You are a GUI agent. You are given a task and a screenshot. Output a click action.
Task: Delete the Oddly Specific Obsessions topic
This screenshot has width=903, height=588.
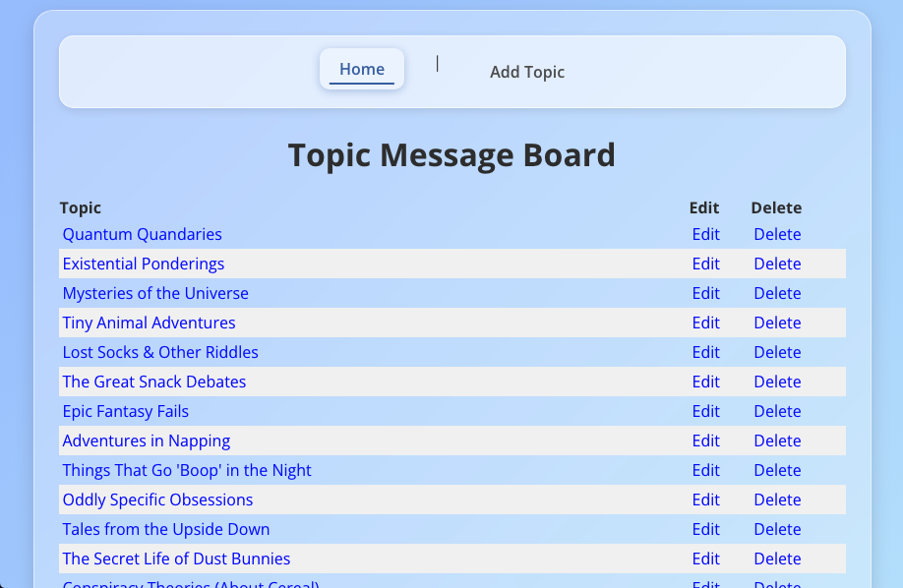[777, 500]
